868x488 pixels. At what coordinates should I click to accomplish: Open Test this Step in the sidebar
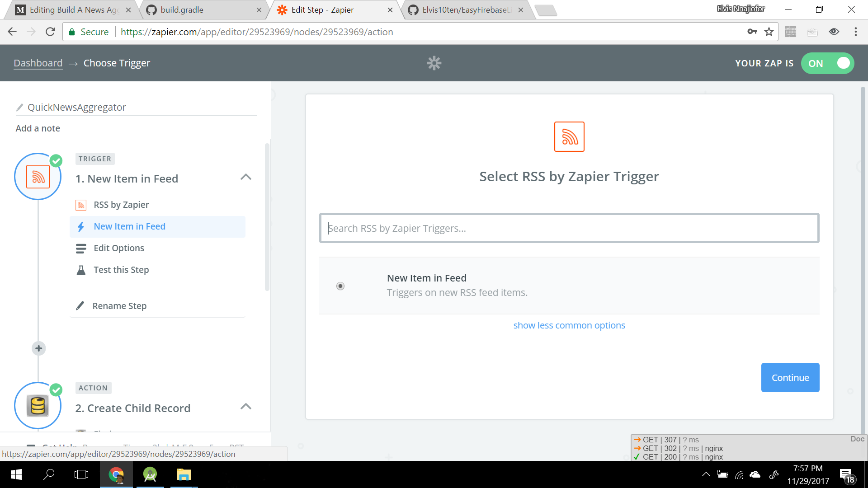coord(121,270)
